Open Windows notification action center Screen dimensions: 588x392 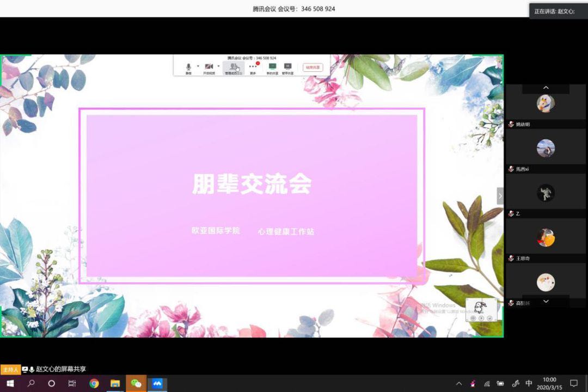pos(573,383)
